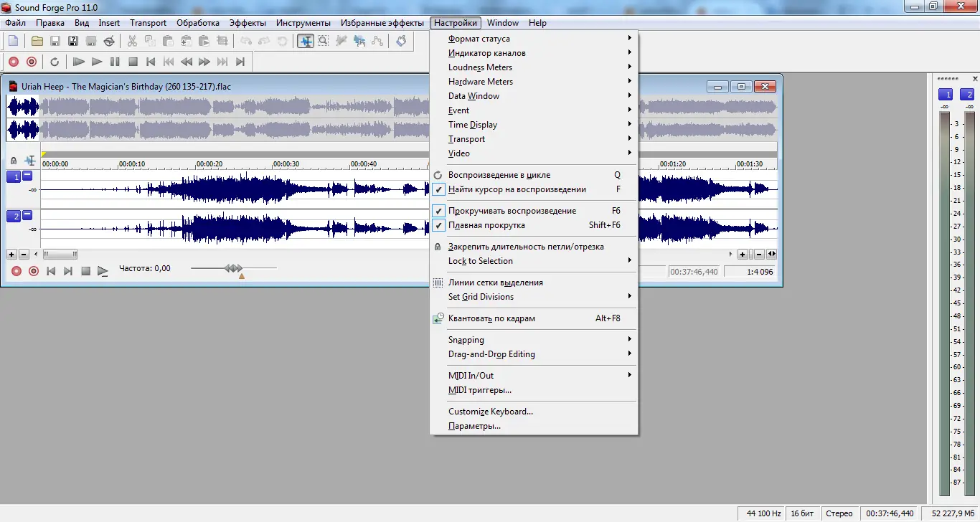Play from data window bottom transport
980x522 pixels.
[103, 271]
